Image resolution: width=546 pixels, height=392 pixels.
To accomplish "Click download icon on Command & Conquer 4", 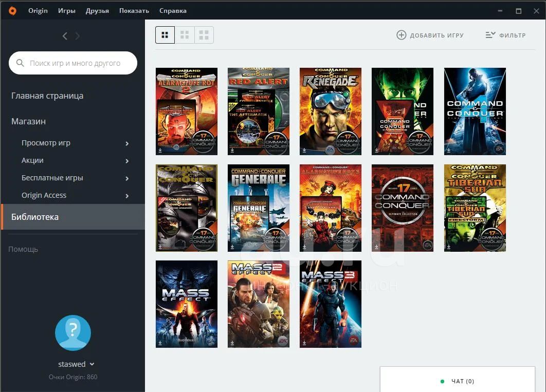I will [449, 150].
